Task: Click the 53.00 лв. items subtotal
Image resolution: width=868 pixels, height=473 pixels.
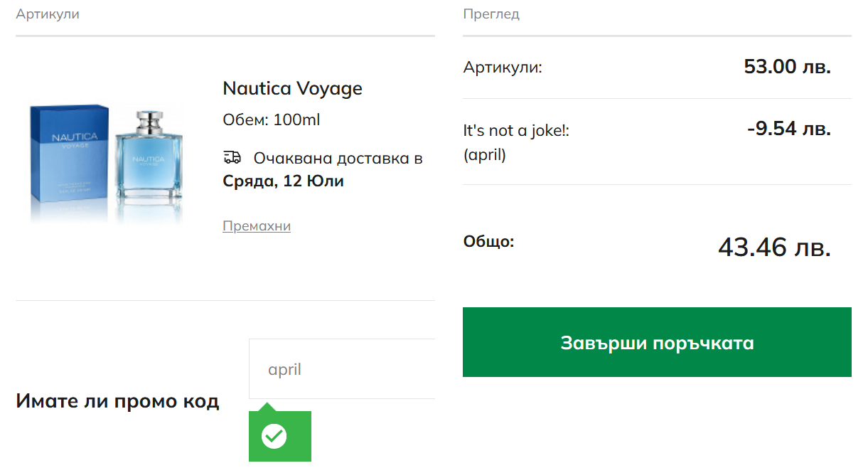Action: (x=787, y=67)
